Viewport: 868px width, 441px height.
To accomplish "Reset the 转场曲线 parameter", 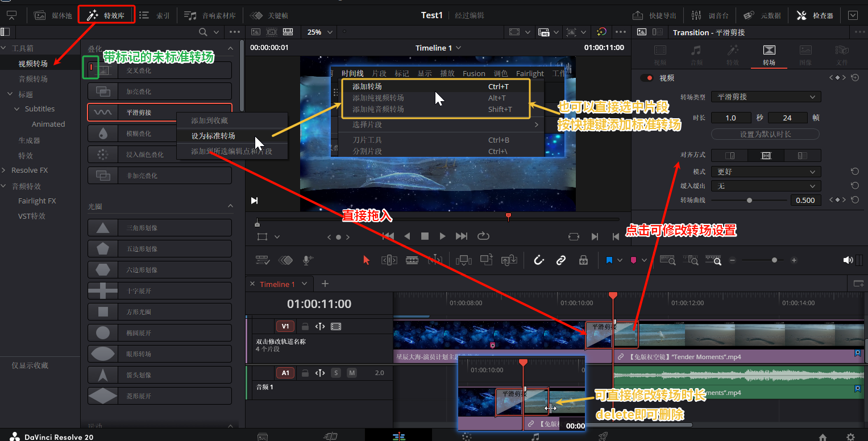I will pos(854,200).
